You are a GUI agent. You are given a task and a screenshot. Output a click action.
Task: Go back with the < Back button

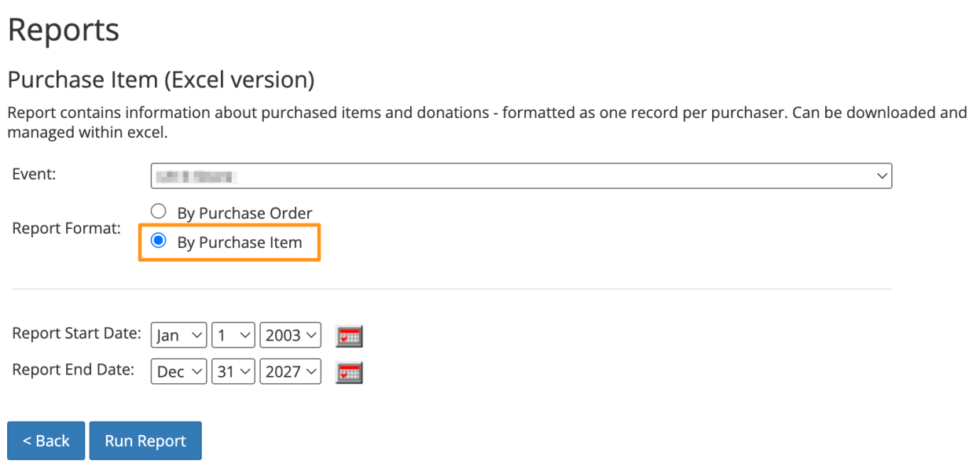tap(46, 441)
